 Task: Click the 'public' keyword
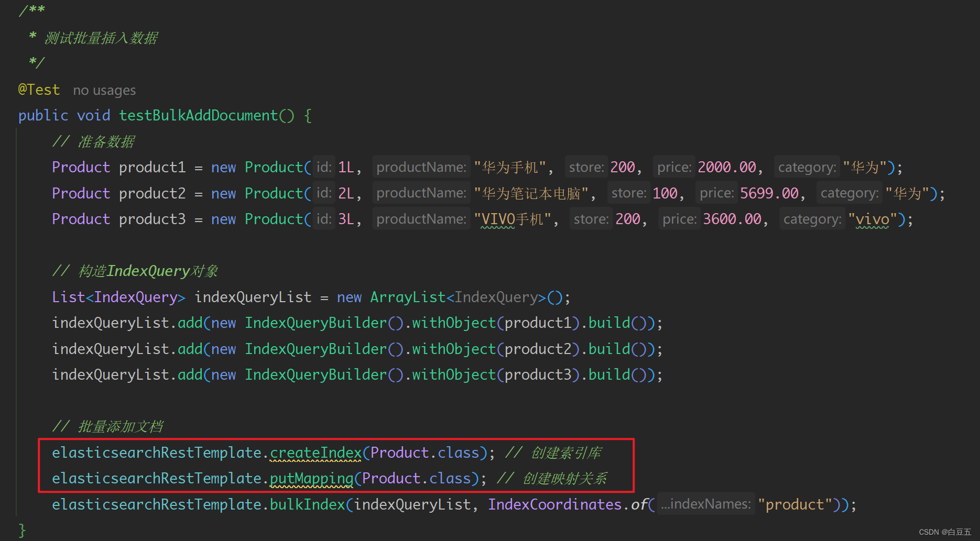pos(43,115)
